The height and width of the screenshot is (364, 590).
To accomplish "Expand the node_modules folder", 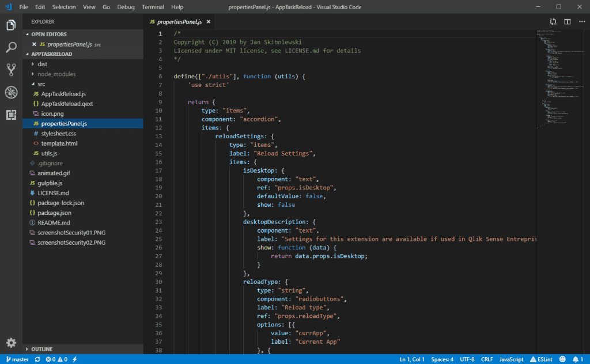I will pos(56,74).
